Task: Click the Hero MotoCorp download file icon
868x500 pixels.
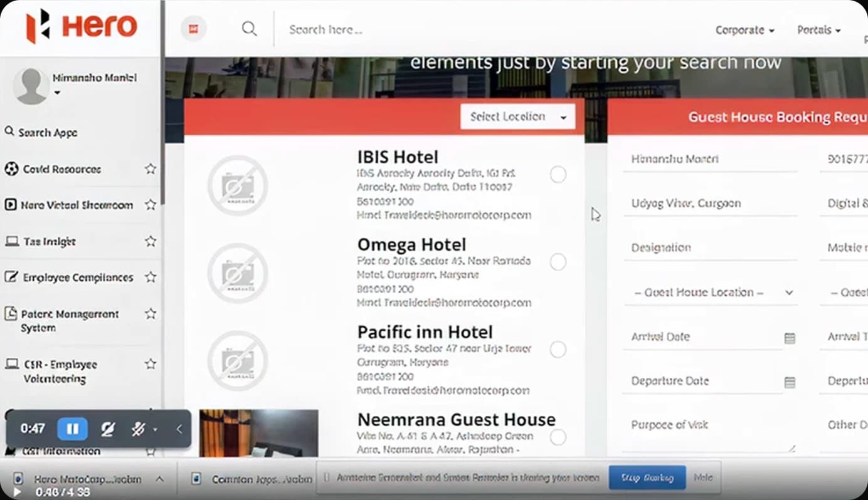Action: (19, 479)
